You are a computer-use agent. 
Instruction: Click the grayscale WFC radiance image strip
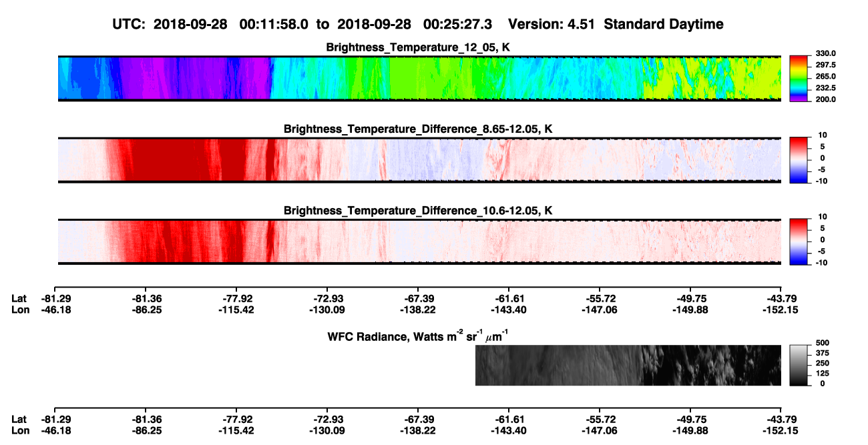coord(628,366)
